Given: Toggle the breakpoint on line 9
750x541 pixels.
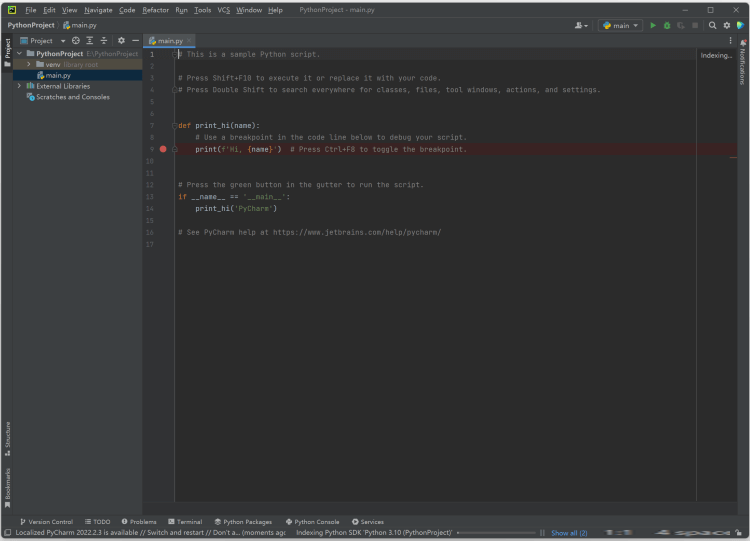Looking at the screenshot, I should pos(163,149).
